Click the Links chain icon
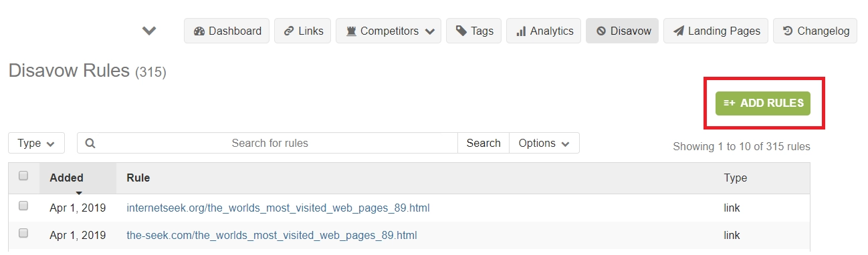868x255 pixels. tap(288, 31)
